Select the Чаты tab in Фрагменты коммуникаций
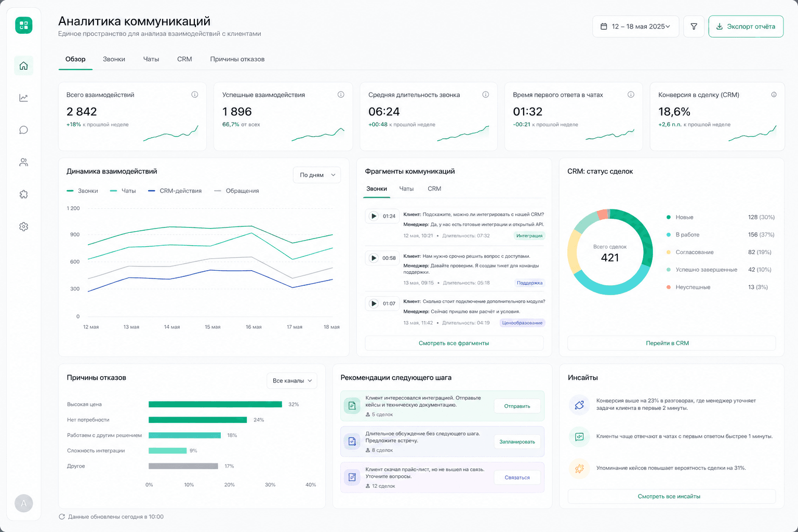The image size is (798, 532). [x=406, y=189]
